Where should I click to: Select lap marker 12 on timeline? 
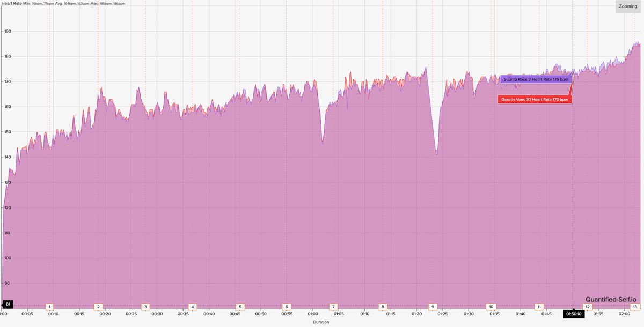coord(588,307)
